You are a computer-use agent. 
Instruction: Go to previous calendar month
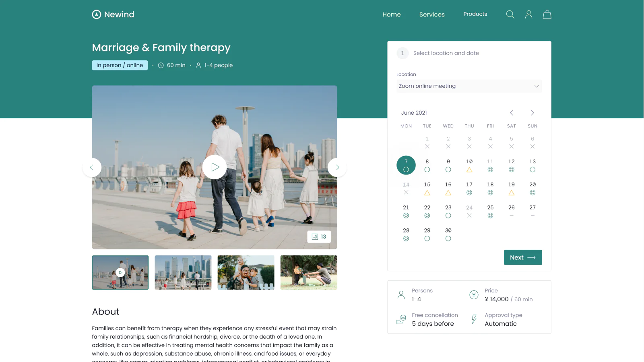pos(512,113)
